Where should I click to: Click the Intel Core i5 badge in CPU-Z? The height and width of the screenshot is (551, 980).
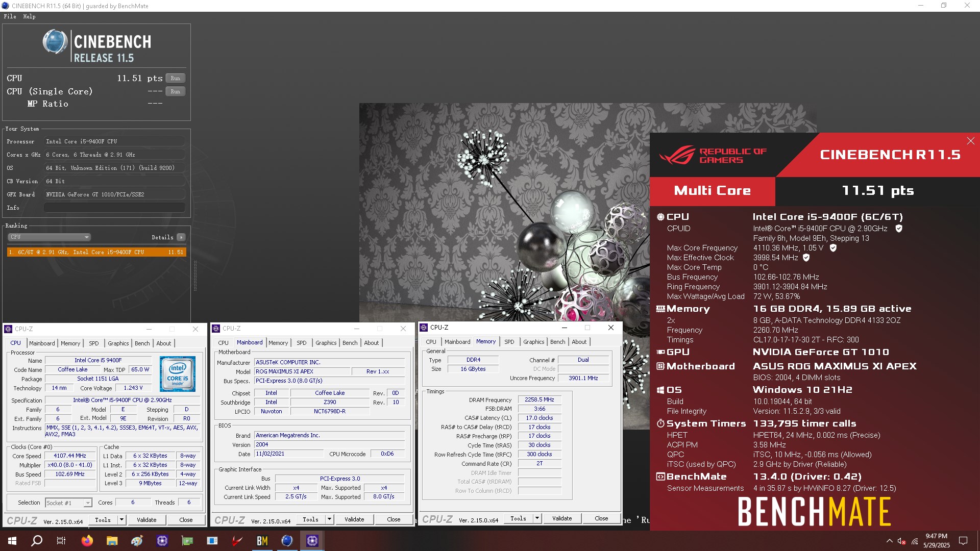178,374
